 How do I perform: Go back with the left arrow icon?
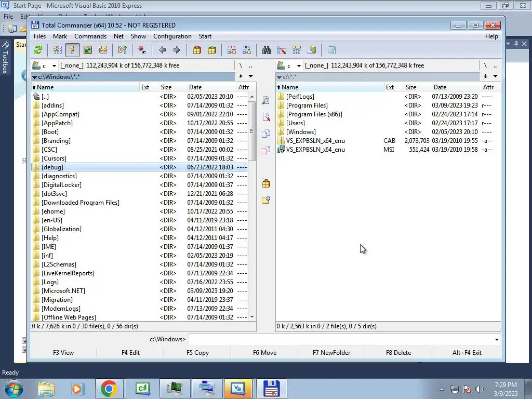pyautogui.click(x=162, y=50)
